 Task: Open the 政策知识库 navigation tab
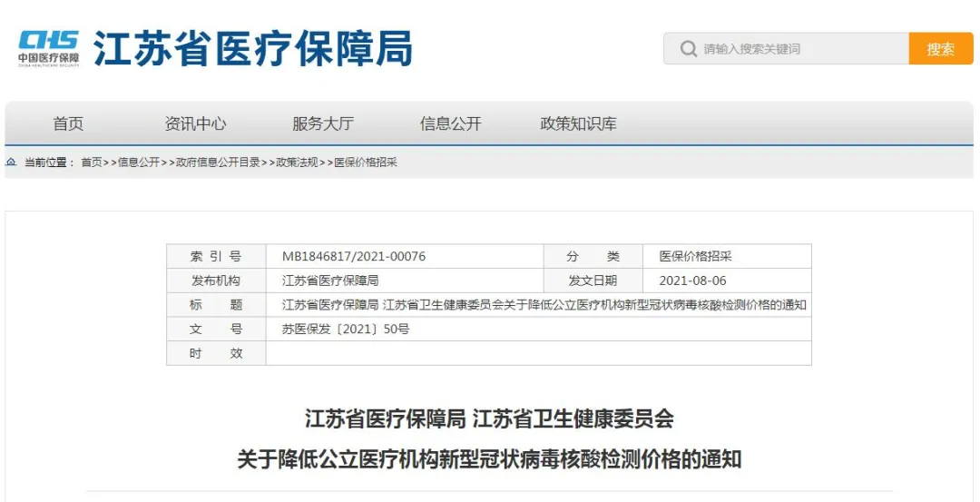(x=578, y=123)
